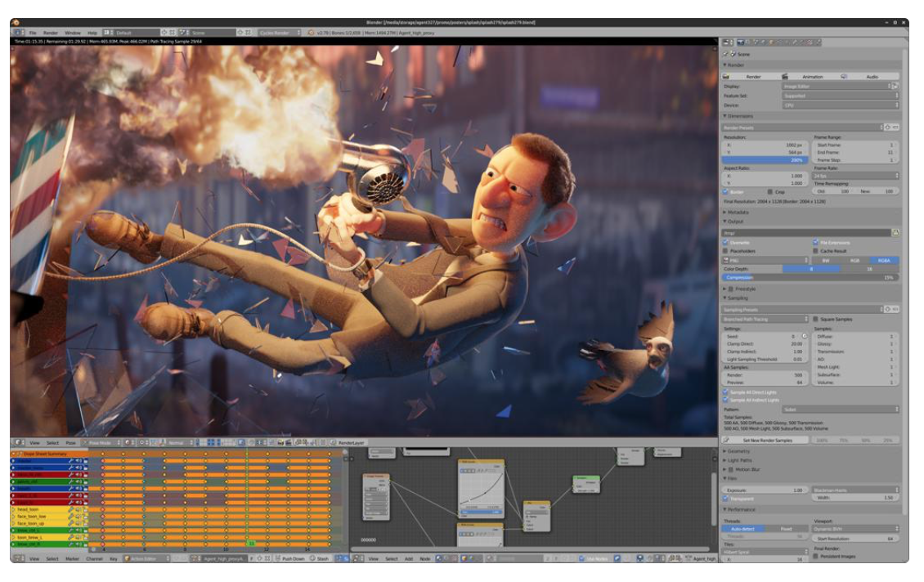This screenshot has width=924, height=582.
Task: Click the End Frame field
Action: click(855, 153)
